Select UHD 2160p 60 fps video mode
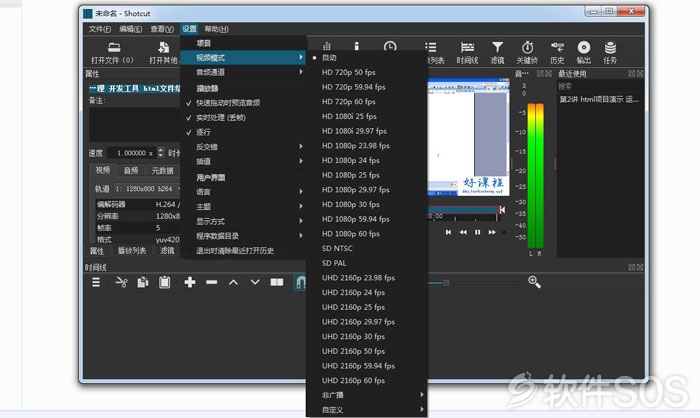 (x=366, y=380)
